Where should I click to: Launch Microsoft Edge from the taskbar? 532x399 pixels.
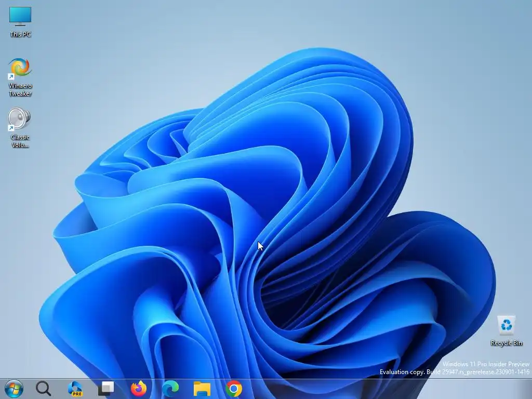[x=170, y=389]
